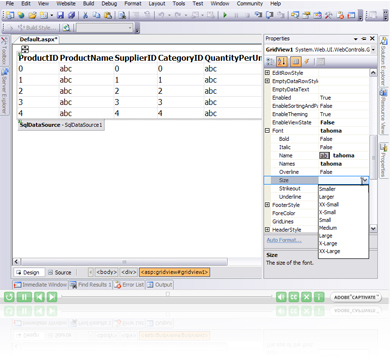
Task: Click the Toolbox wrench icon in toolbar
Action: click(x=329, y=15)
